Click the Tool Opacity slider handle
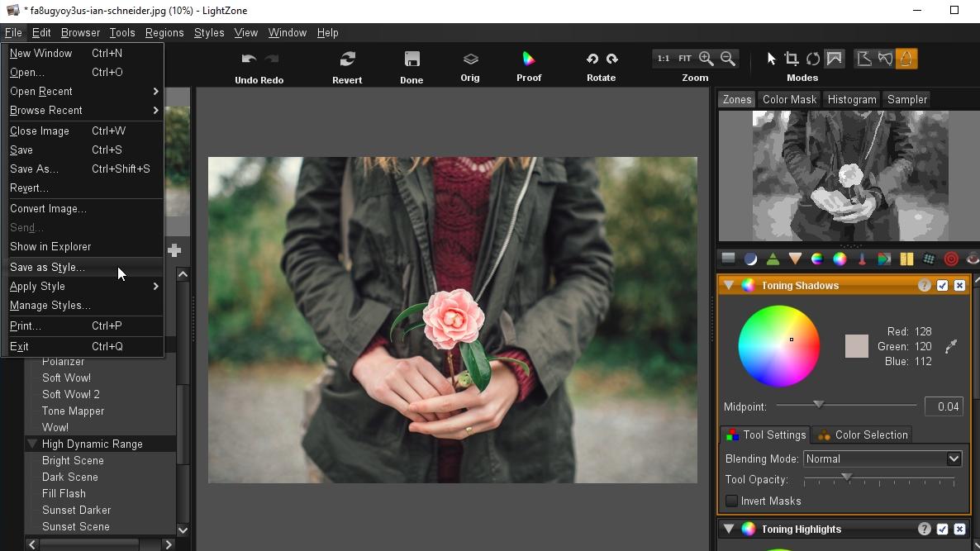980x551 pixels. point(846,477)
